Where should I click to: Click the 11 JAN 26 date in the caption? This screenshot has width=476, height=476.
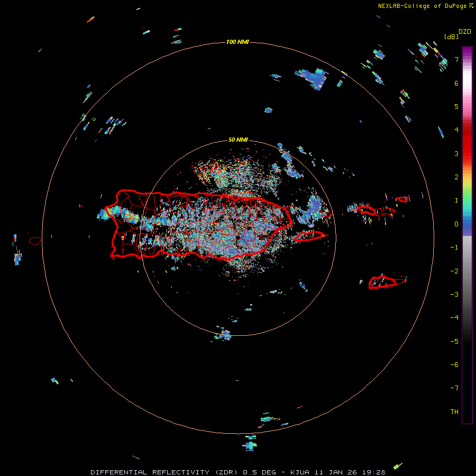[x=336, y=472]
